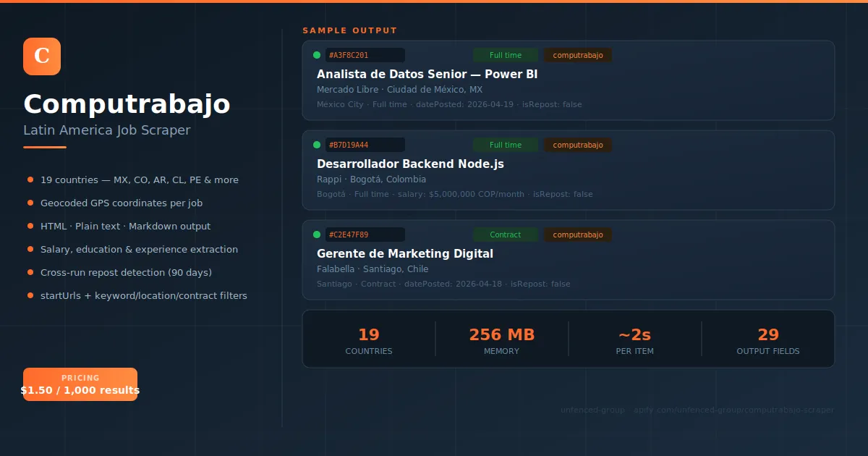The height and width of the screenshot is (456, 868).
Task: Click the orange bullet beside '19 countries'
Action: click(x=30, y=180)
